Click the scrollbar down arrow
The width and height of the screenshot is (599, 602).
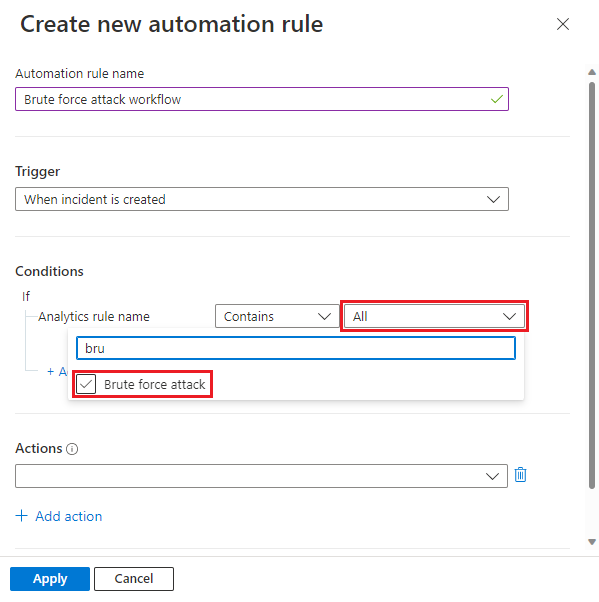[592, 542]
